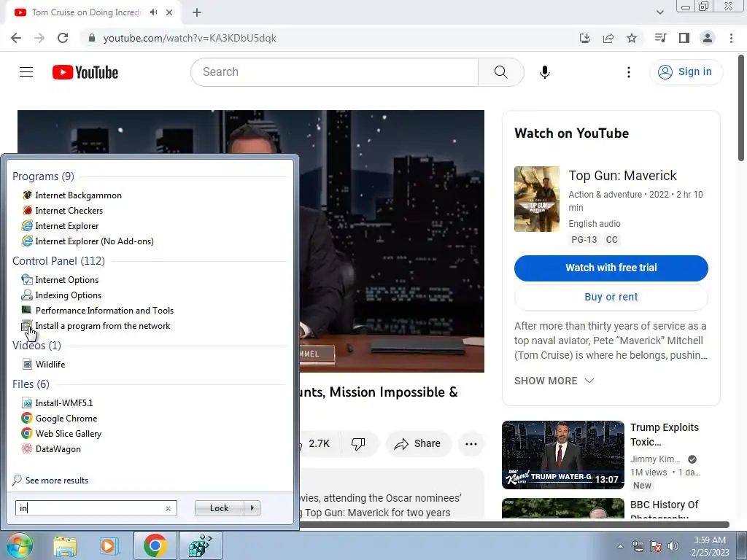Viewport: 747px width, 560px height.
Task: Open Web Slice Gallery file result
Action: tap(68, 433)
